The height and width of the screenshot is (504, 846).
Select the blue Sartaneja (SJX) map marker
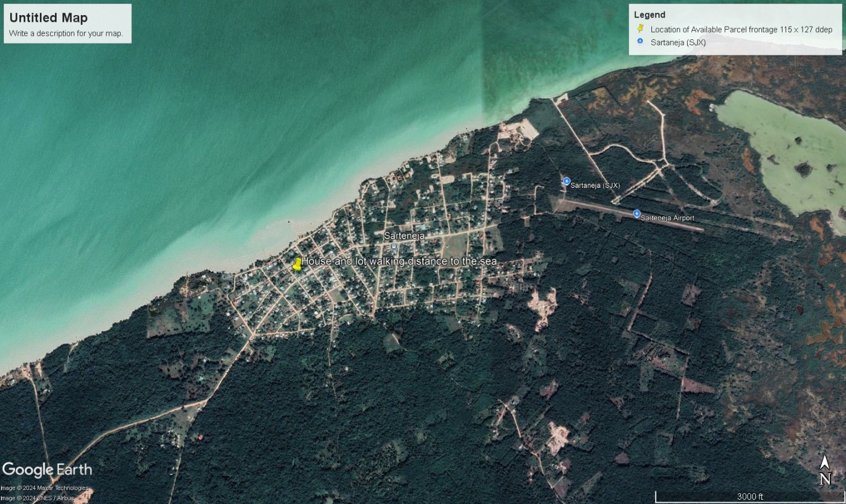(x=566, y=181)
